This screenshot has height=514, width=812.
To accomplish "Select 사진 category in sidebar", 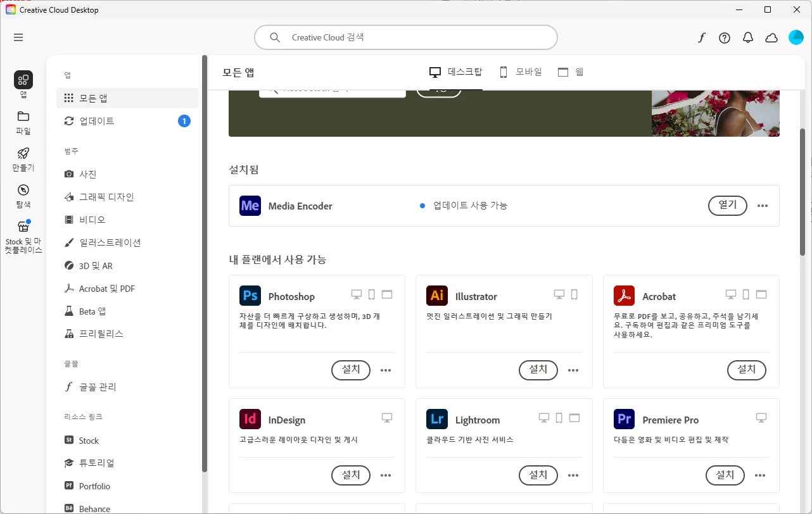I will 127,174.
